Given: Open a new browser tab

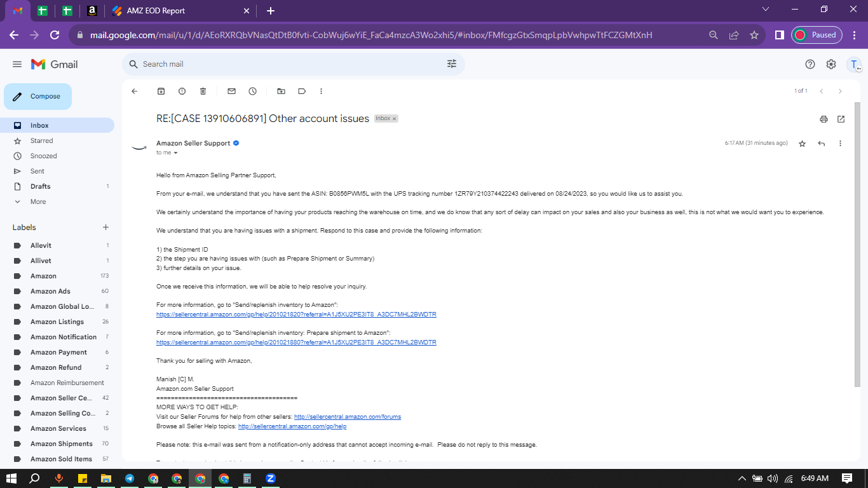Looking at the screenshot, I should click(x=271, y=11).
